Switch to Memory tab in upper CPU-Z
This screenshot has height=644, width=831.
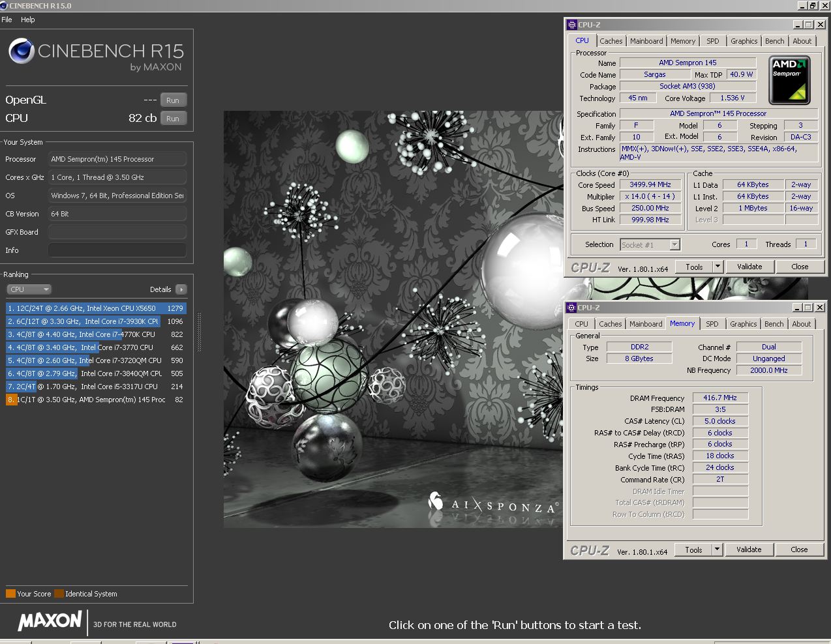(x=683, y=41)
